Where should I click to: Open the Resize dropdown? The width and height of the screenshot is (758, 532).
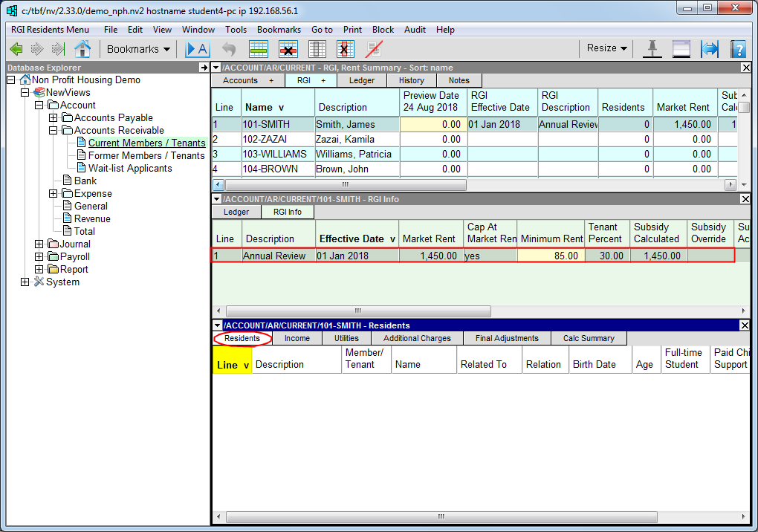(x=606, y=48)
